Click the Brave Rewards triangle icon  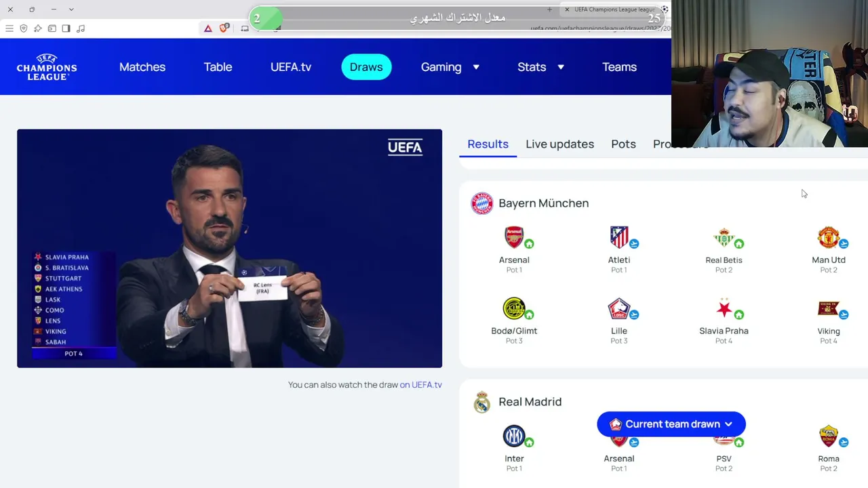[208, 28]
